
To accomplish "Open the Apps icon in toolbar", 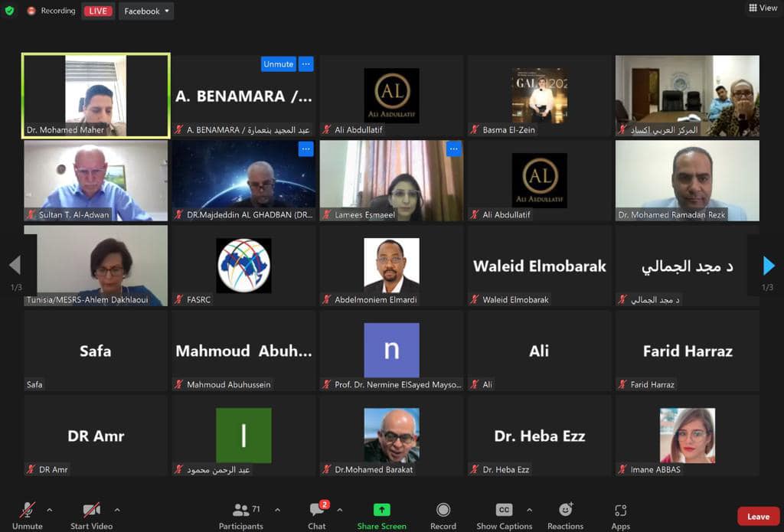I will pyautogui.click(x=620, y=510).
